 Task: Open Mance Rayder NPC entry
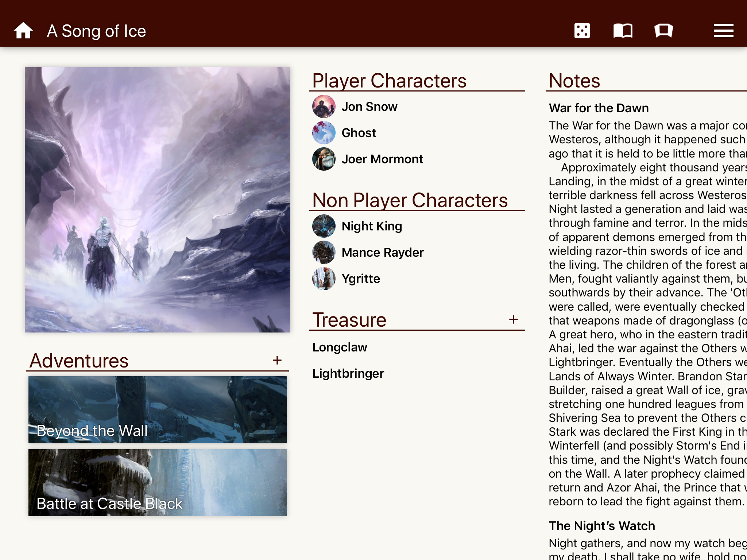point(383,252)
